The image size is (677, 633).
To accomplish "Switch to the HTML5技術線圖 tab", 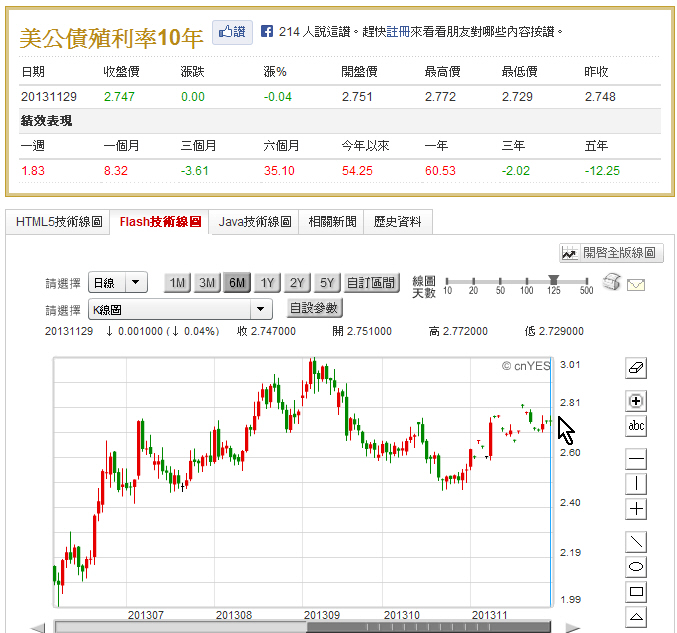I will (59, 222).
